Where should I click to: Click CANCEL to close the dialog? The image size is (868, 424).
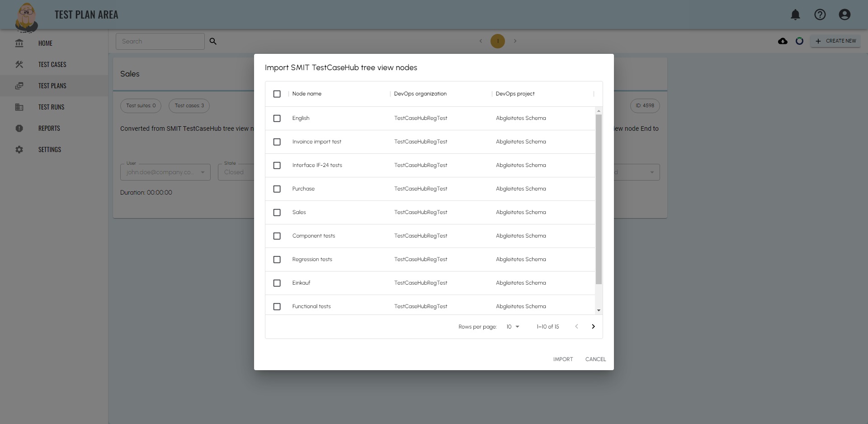[595, 359]
